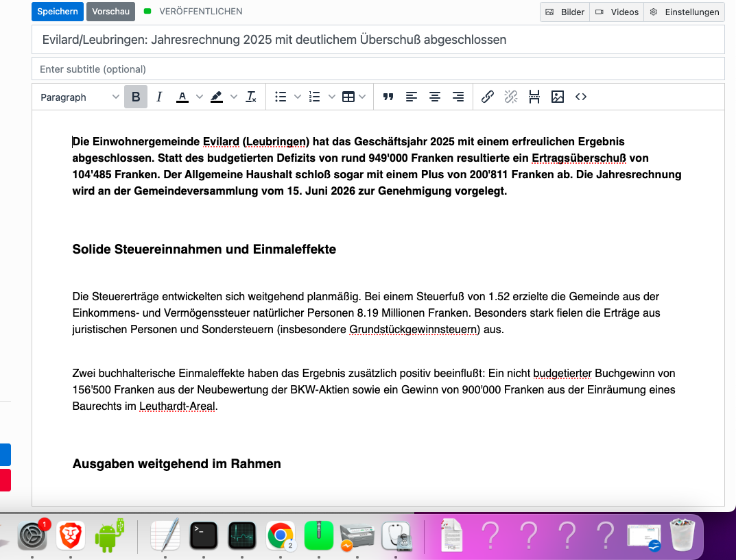Open the Videos tab

(x=617, y=12)
